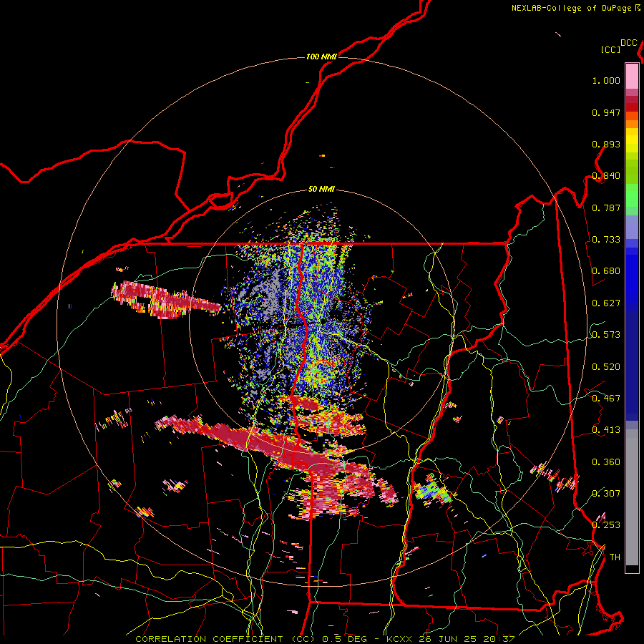Click the 0.520 scale value
This screenshot has height=644, width=644.
pos(606,367)
